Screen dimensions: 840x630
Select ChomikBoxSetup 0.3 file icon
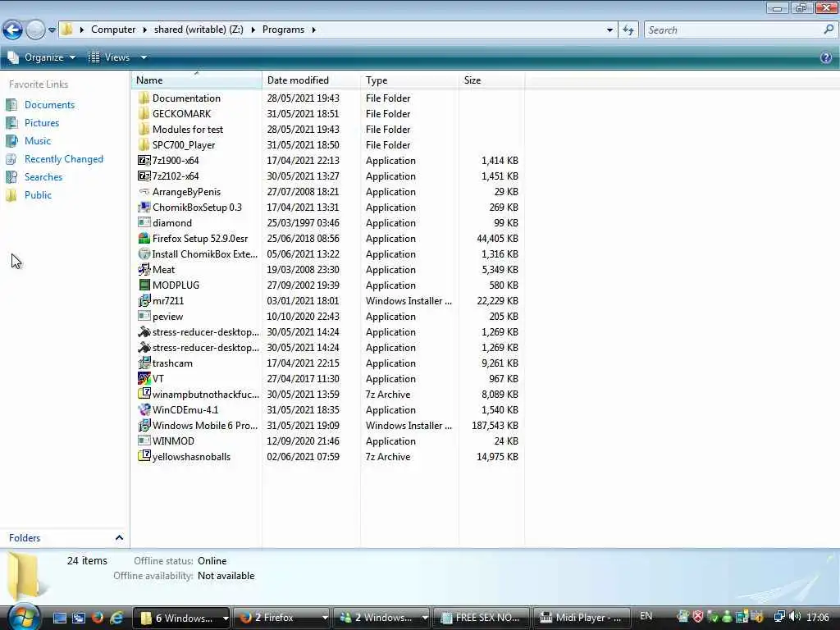(144, 208)
